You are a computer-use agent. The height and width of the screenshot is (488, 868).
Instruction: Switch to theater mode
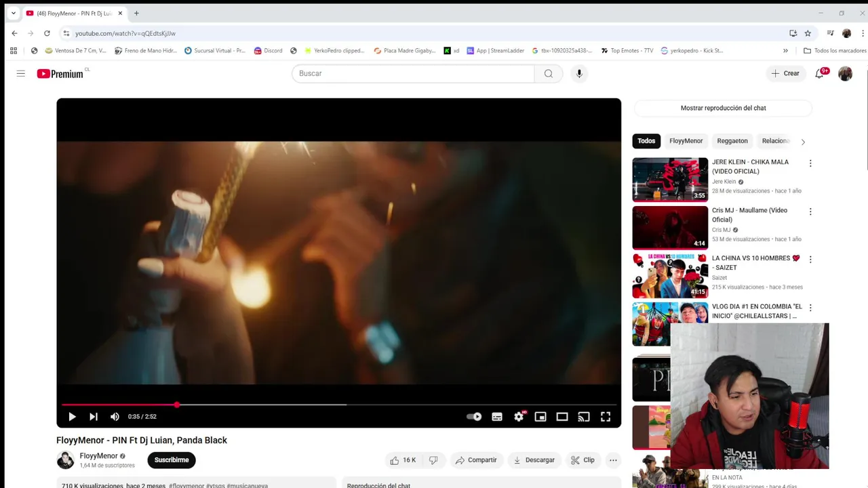562,417
